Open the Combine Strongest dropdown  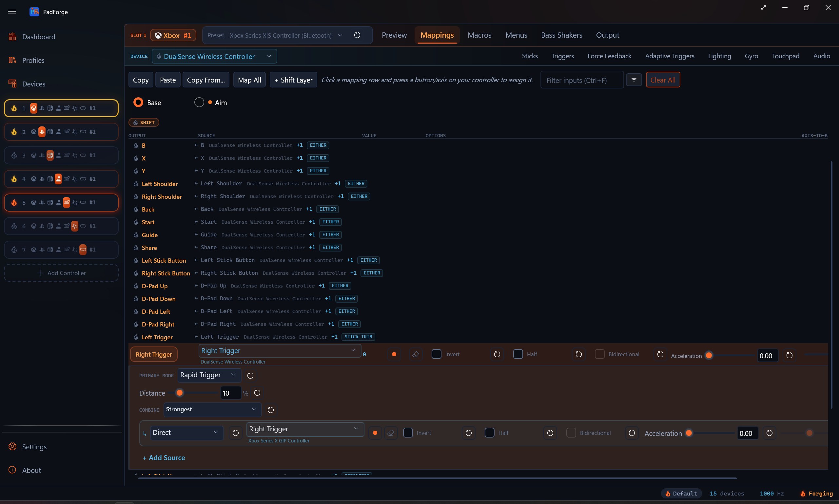(x=212, y=410)
